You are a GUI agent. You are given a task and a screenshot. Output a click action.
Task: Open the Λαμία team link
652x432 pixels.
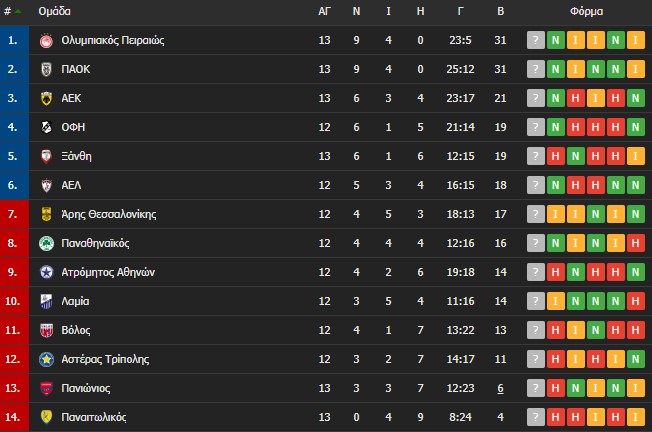(75, 301)
